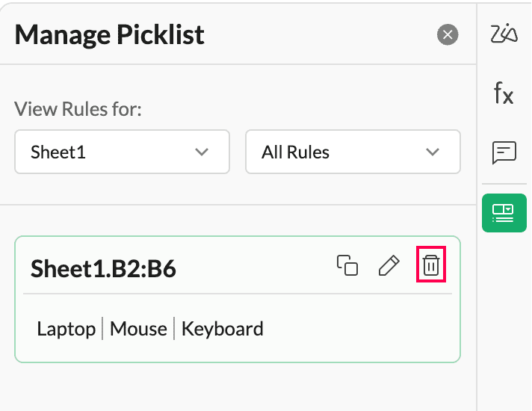The height and width of the screenshot is (411, 532).
Task: Delete the Sheet1.B2:B6 picklist rule
Action: [x=430, y=265]
